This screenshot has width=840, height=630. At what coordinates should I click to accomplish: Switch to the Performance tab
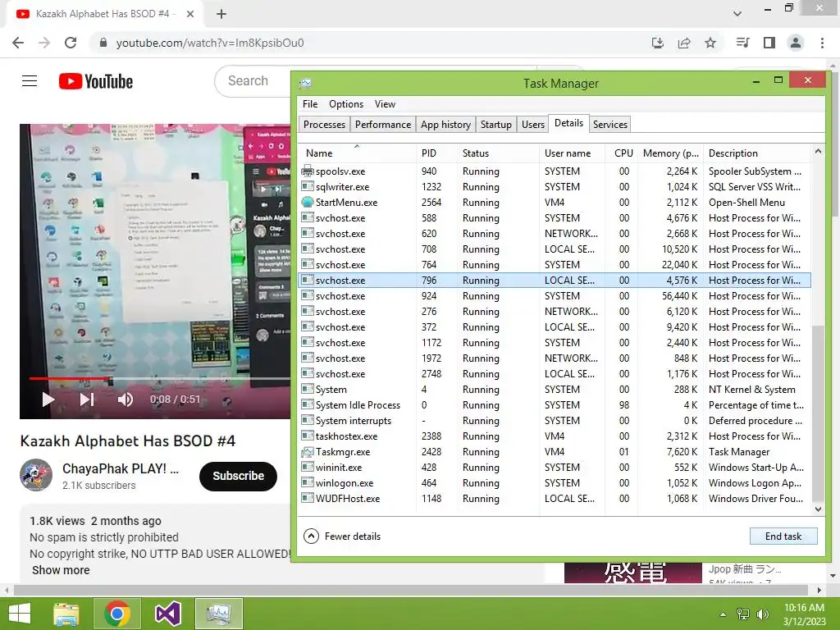pos(383,125)
